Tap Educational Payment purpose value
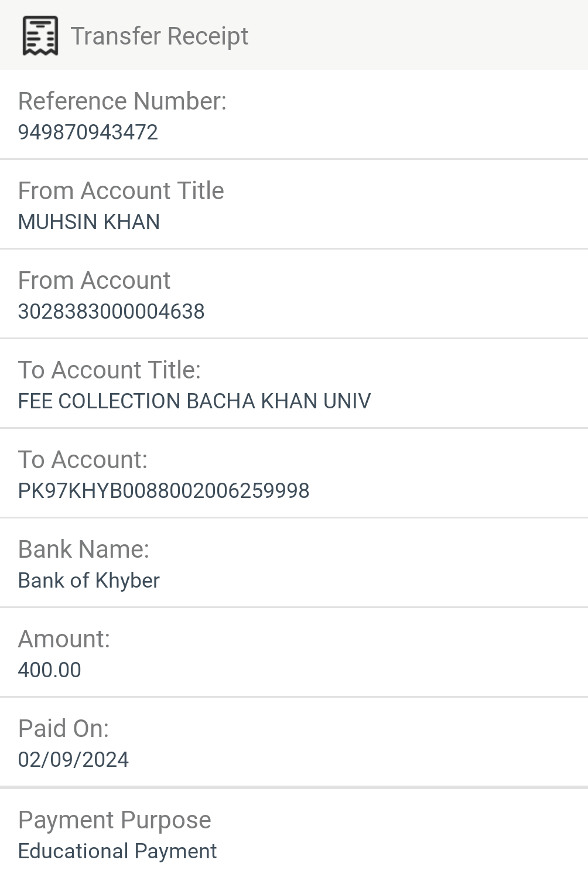 tap(118, 851)
